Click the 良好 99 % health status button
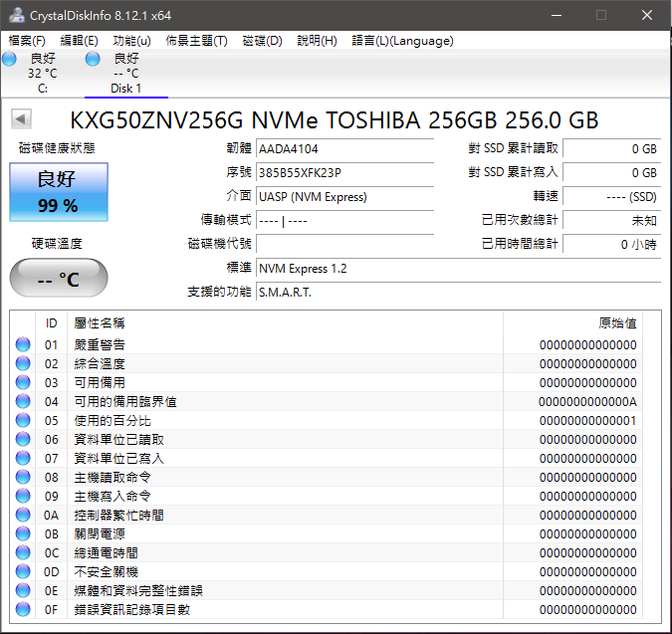 pyautogui.click(x=58, y=193)
